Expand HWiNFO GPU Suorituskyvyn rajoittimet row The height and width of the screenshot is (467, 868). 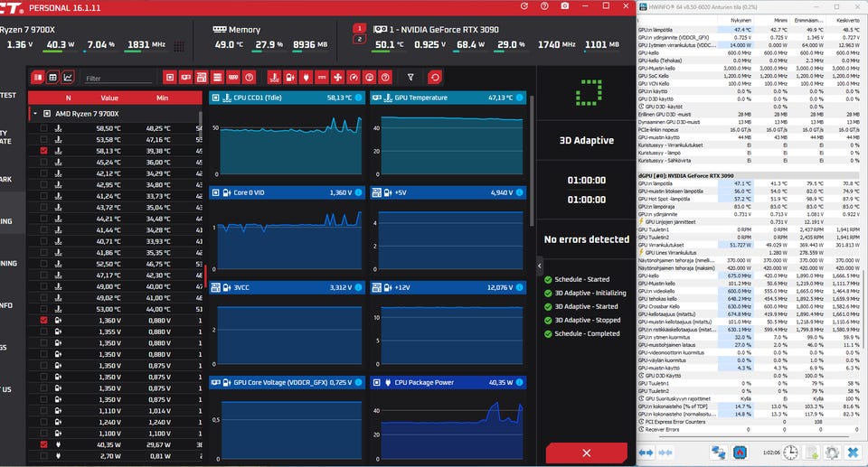(642, 398)
